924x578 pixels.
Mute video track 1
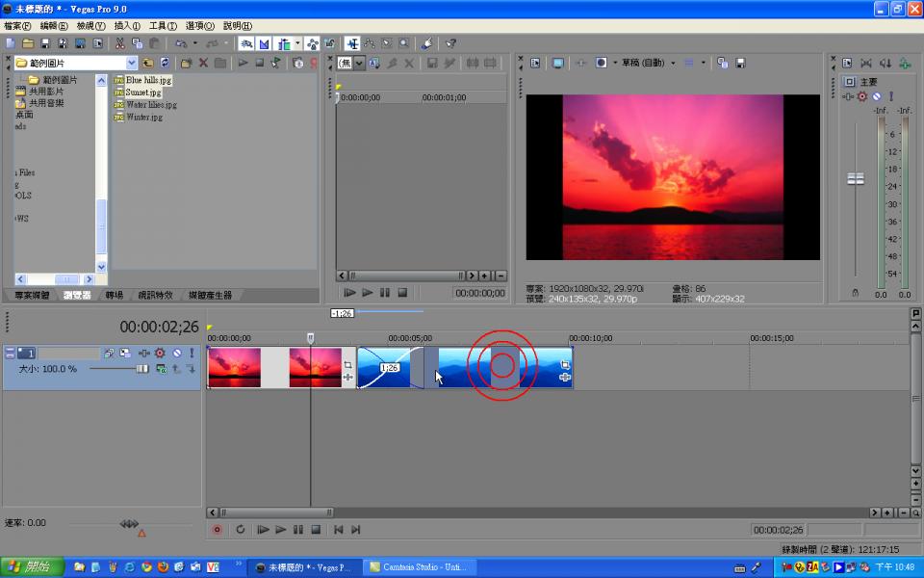[176, 354]
